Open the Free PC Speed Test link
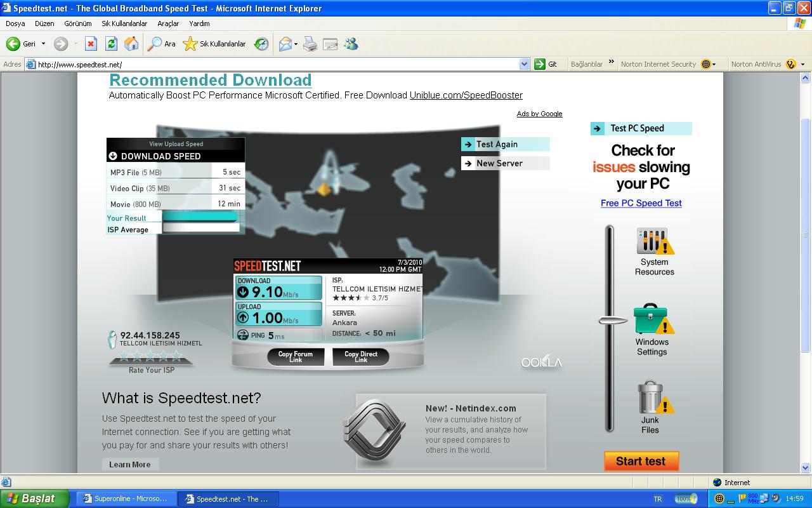Viewport: 812px width, 508px height. coord(641,203)
